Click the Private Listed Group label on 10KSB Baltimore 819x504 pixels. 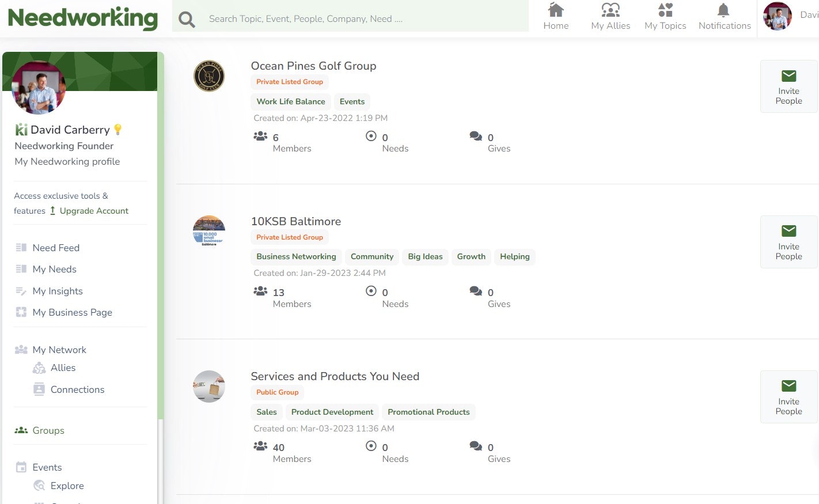pyautogui.click(x=290, y=237)
